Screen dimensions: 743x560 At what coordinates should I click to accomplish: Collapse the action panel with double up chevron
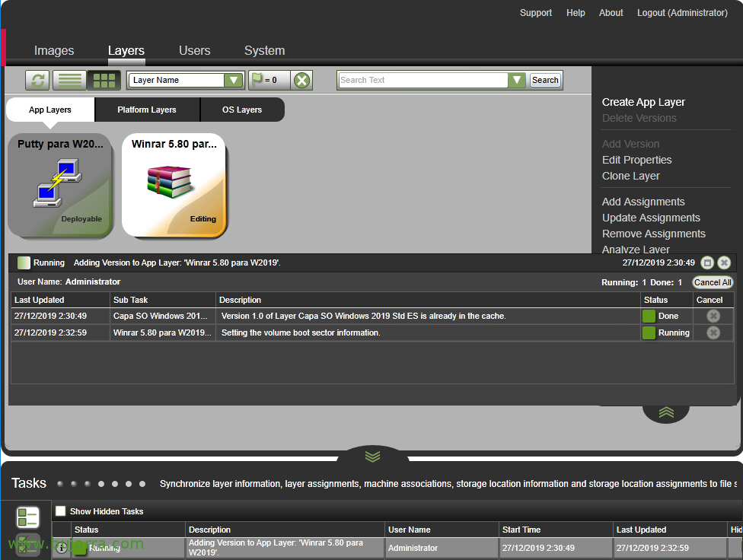pyautogui.click(x=666, y=412)
